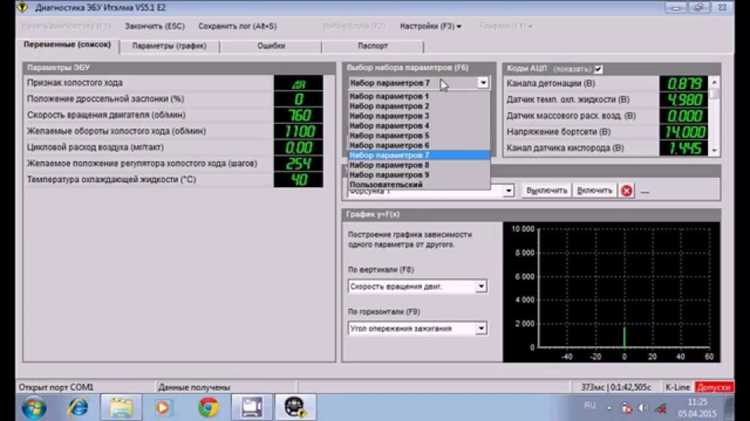Screen dimensions: 750x421
Task: Click the volume icon in the system tray
Action: click(x=643, y=408)
